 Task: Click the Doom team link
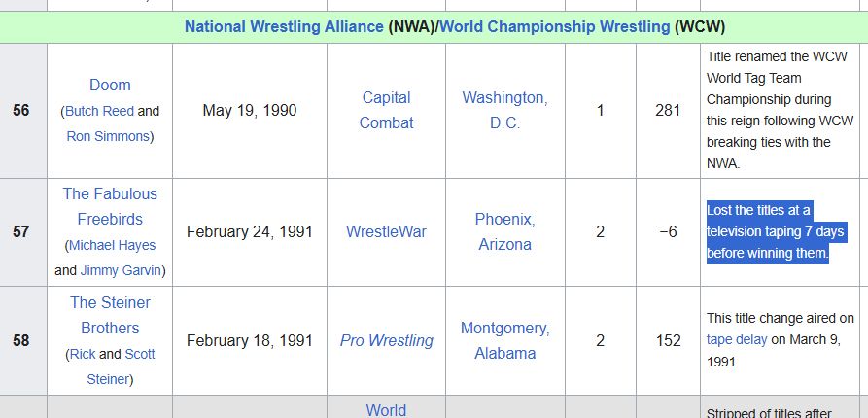(x=110, y=86)
